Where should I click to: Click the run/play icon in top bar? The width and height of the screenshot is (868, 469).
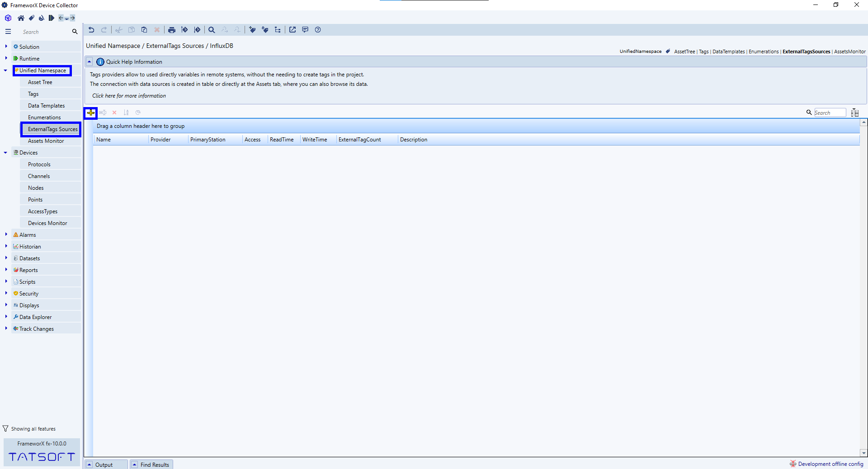51,18
